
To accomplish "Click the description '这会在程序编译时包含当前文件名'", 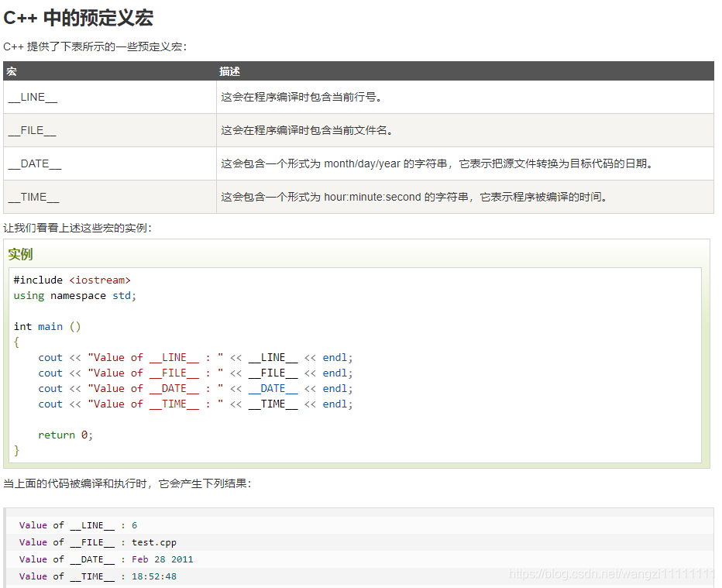I will pyautogui.click(x=307, y=130).
